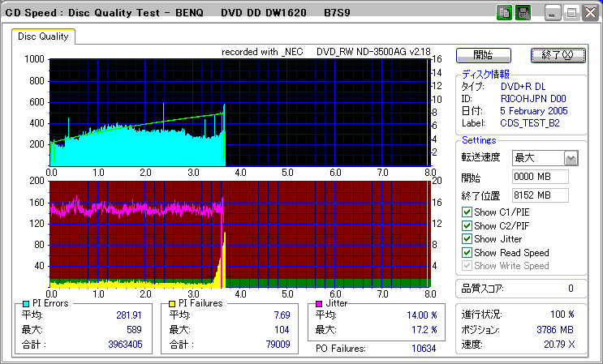Click PI Errors average value 281.91
603x364 pixels.
click(x=129, y=315)
